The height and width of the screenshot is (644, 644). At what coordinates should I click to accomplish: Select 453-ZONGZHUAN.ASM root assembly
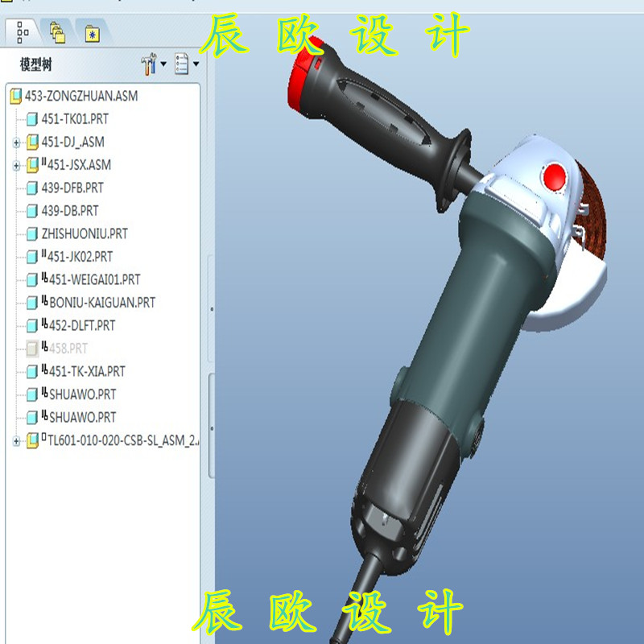pyautogui.click(x=81, y=96)
